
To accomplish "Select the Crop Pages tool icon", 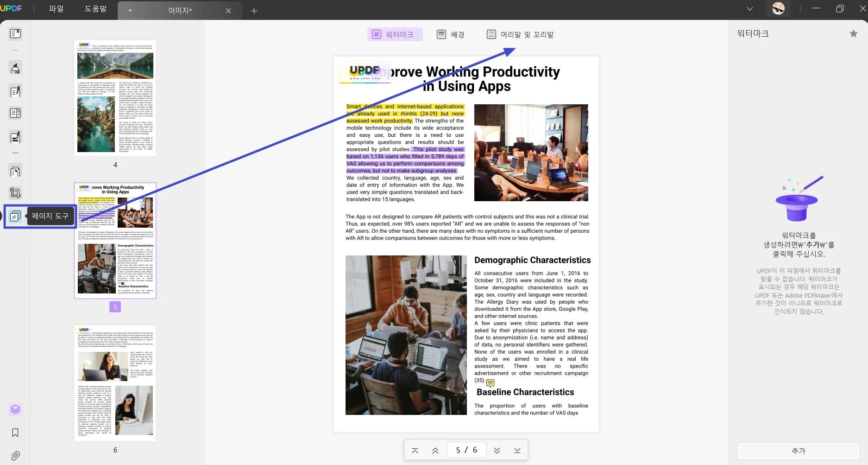I will [15, 193].
